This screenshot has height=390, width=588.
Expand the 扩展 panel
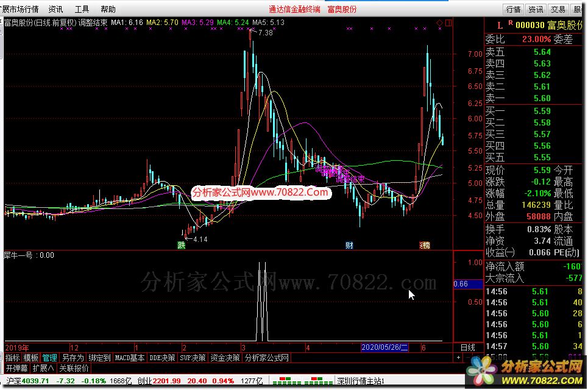(43, 368)
